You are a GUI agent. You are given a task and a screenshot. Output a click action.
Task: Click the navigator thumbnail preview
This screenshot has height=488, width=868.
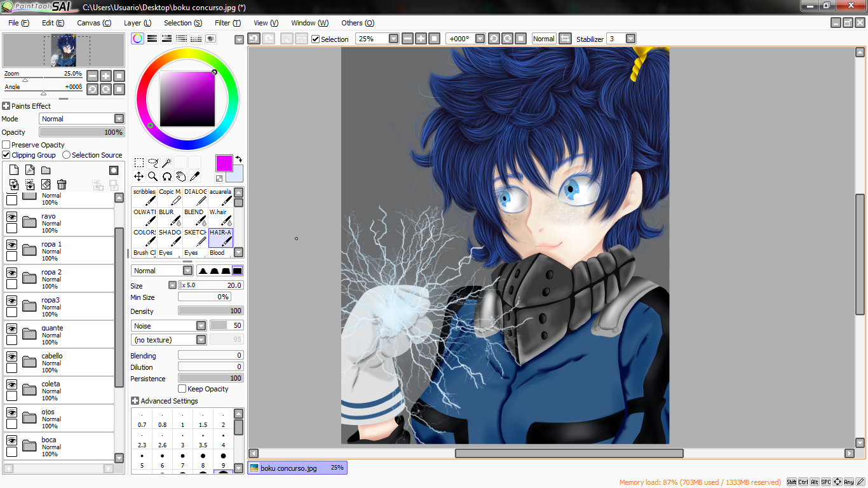tap(64, 50)
